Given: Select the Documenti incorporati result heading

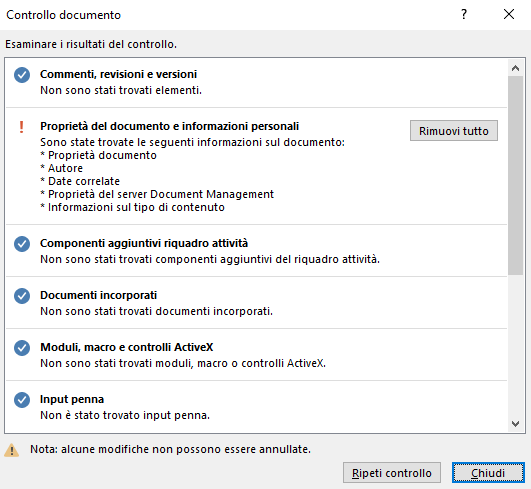Looking at the screenshot, I should tap(99, 295).
